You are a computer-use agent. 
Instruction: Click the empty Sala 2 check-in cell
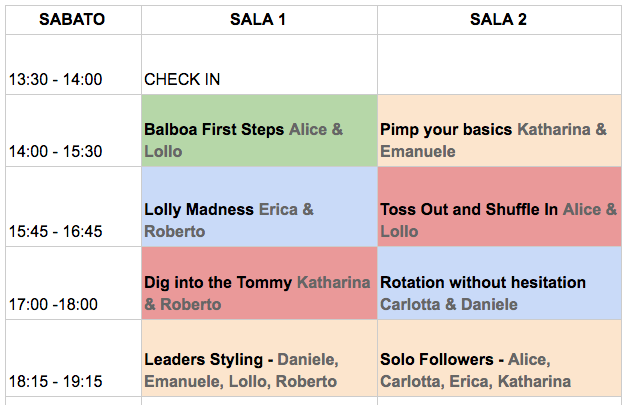pos(499,65)
